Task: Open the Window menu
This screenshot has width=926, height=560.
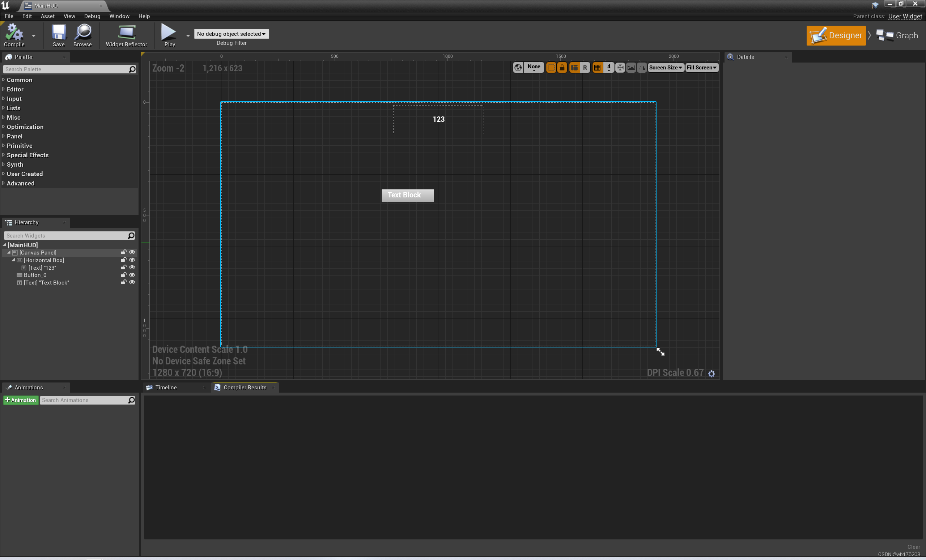Action: pyautogui.click(x=119, y=16)
